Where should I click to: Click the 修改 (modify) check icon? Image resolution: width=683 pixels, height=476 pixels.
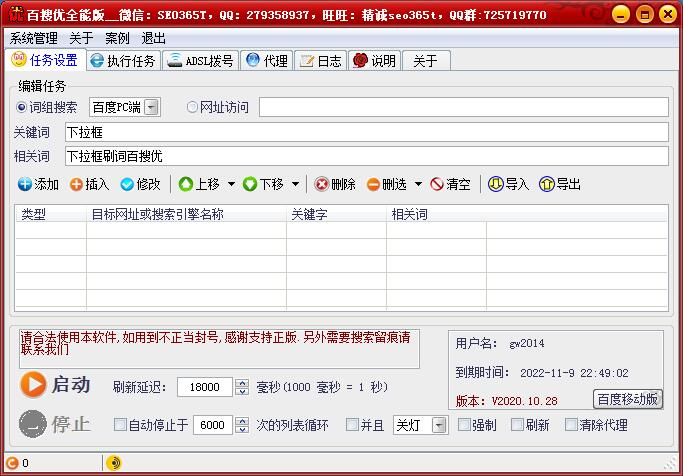tap(127, 184)
